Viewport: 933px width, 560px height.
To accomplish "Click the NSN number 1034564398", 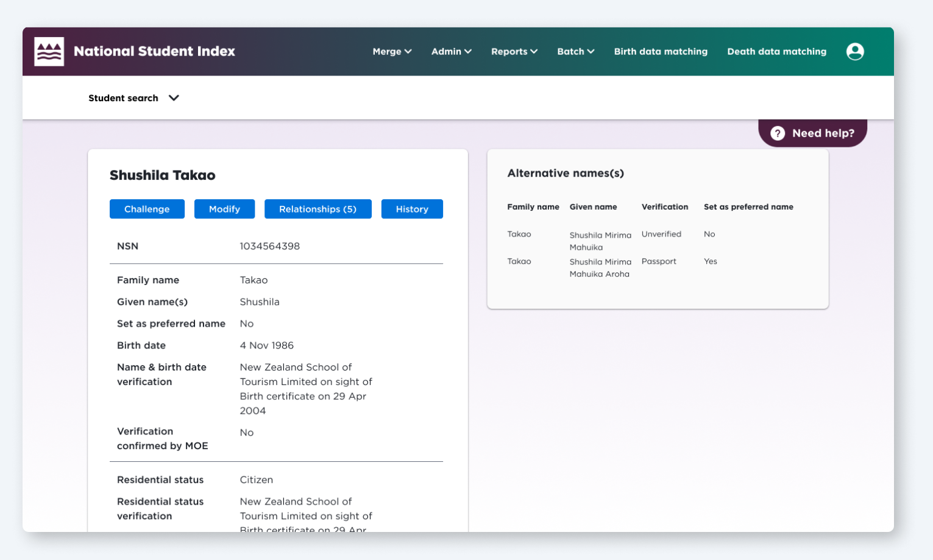I will 269,246.
